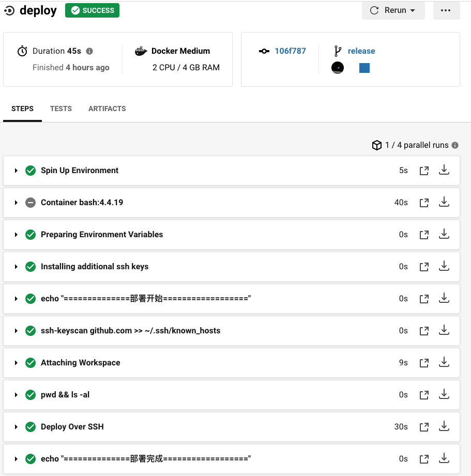Expand the Deploy Over SSH step
Viewport: 471px width, 476px height.
[16, 427]
